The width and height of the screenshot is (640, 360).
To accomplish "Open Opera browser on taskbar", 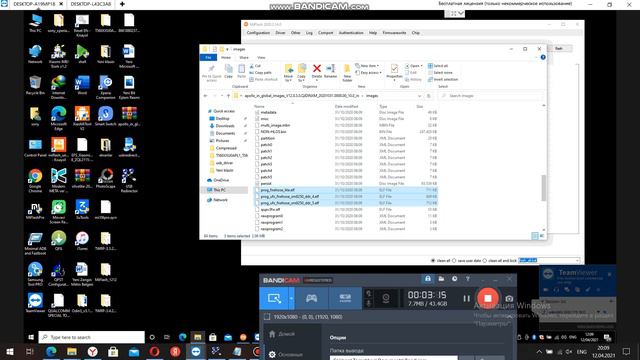I will tap(154, 351).
